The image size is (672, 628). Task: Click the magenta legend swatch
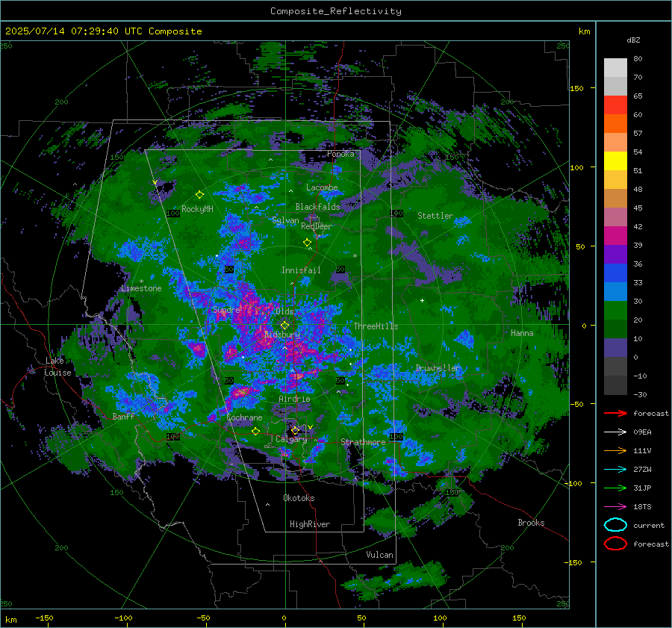tap(615, 236)
